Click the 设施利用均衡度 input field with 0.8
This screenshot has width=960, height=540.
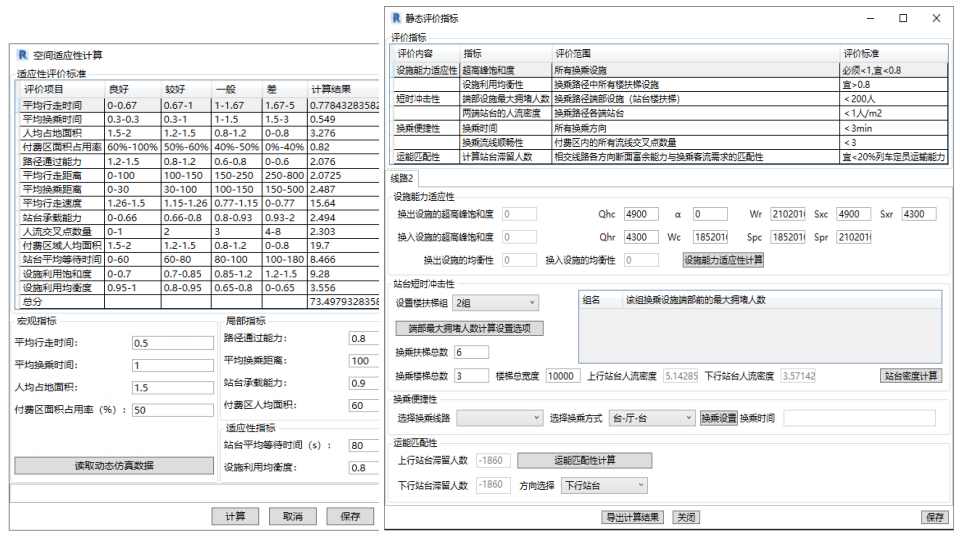(364, 468)
